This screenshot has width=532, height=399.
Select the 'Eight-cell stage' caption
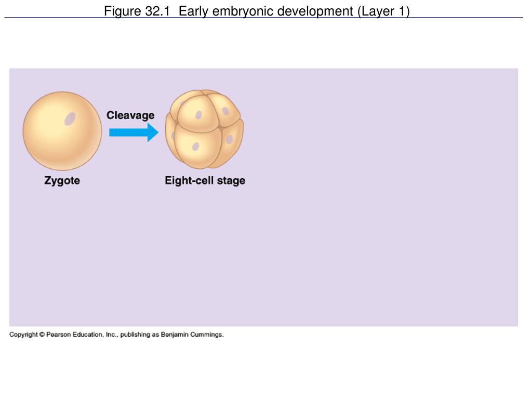205,180
